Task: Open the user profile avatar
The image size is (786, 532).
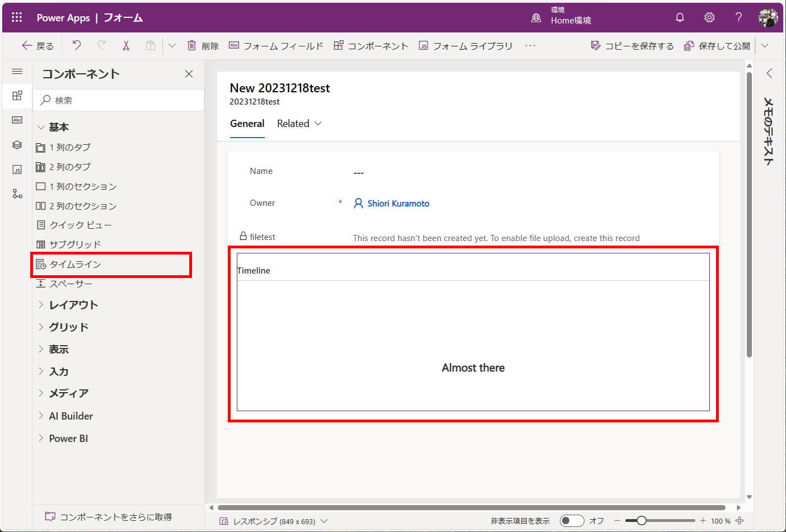Action: tap(768, 17)
